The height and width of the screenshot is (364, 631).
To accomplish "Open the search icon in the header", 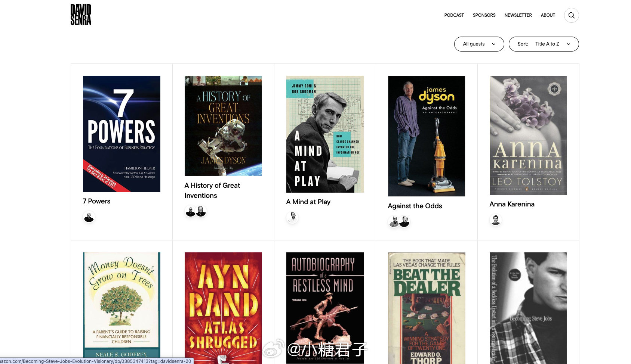I will (x=571, y=15).
